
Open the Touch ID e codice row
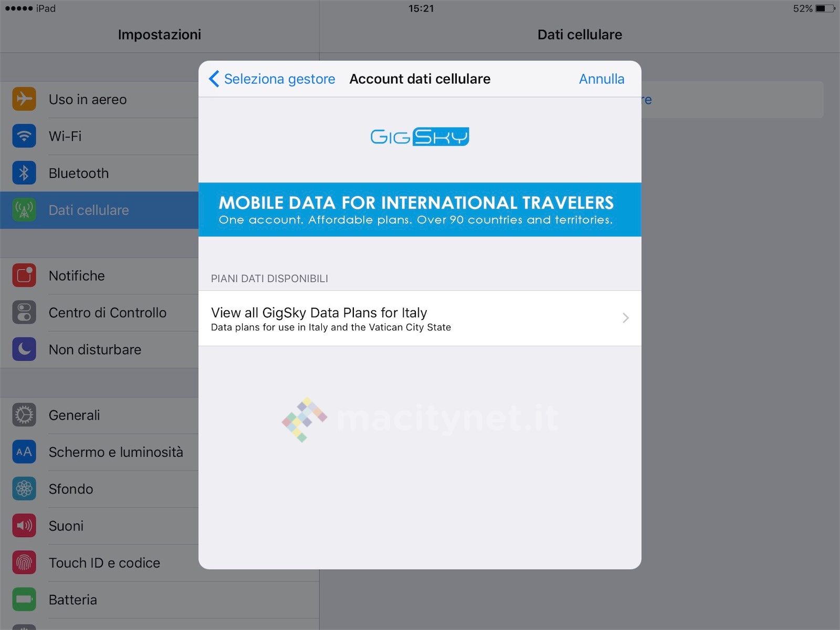click(x=99, y=563)
